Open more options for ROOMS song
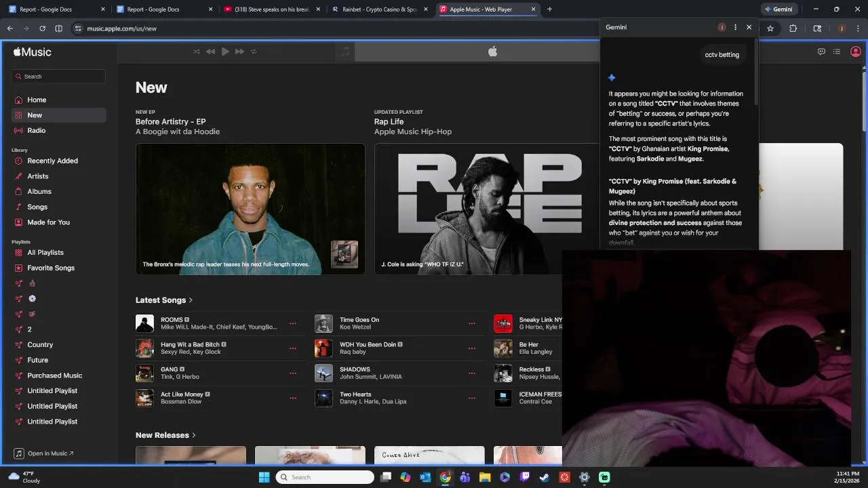Viewport: 868px width, 488px height. tap(293, 323)
